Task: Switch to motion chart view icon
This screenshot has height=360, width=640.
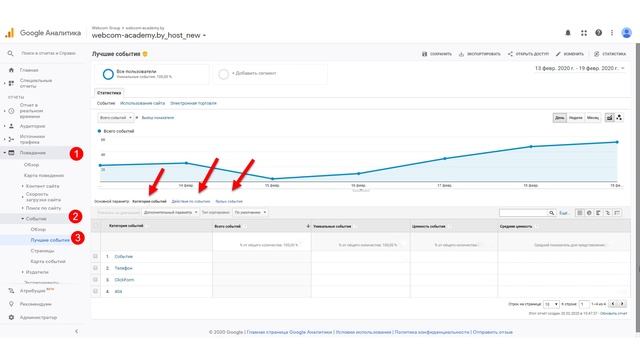Action: (619, 118)
